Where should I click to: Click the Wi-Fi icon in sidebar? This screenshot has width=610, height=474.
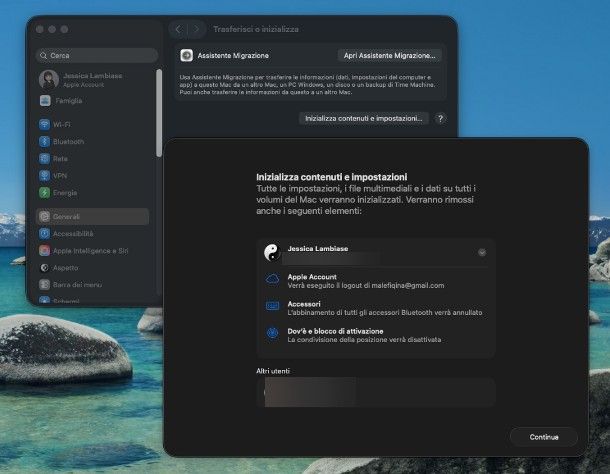[x=44, y=125]
